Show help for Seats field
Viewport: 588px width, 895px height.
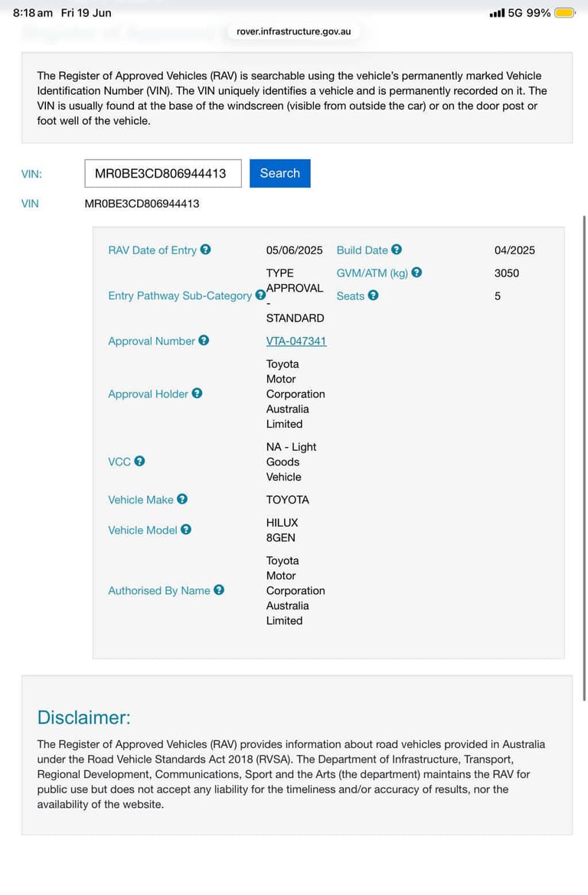tap(374, 295)
